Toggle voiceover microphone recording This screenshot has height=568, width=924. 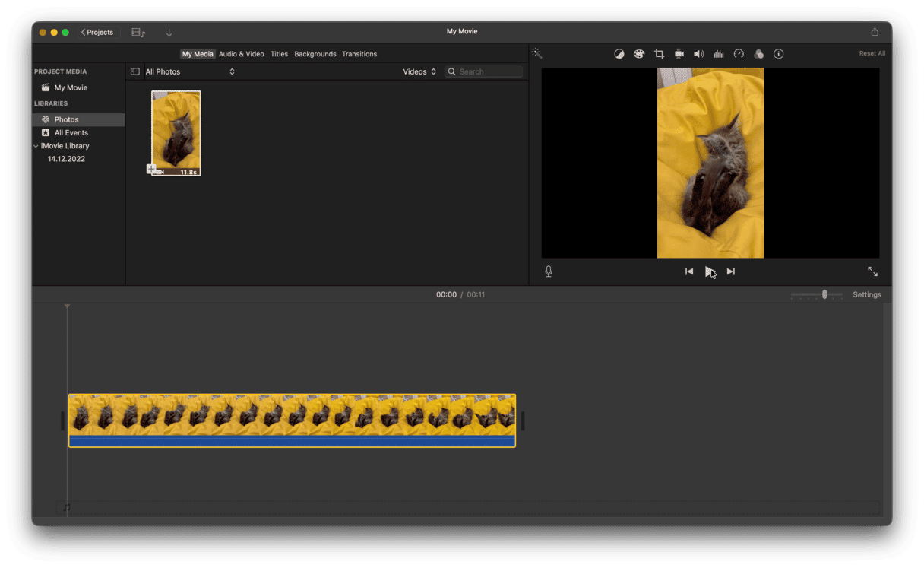tap(549, 271)
